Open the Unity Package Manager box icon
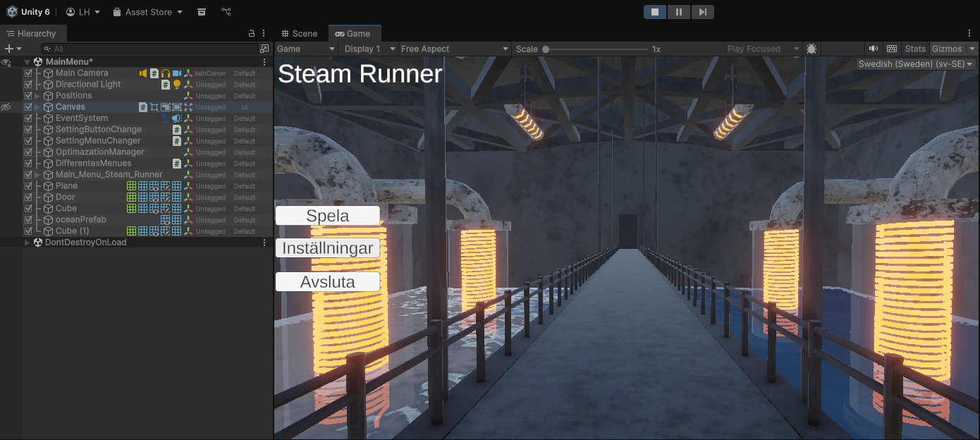This screenshot has height=440, width=980. tap(202, 12)
